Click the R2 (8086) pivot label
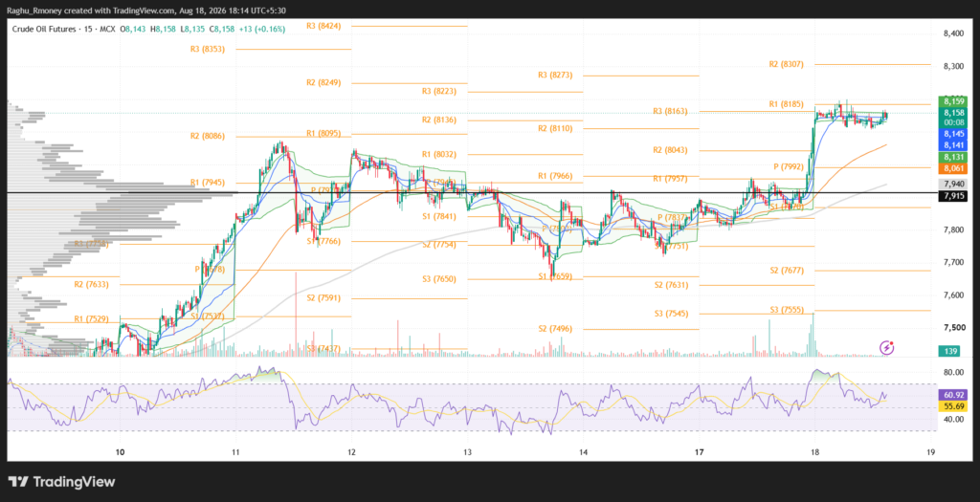This screenshot has width=980, height=502. pyautogui.click(x=208, y=136)
